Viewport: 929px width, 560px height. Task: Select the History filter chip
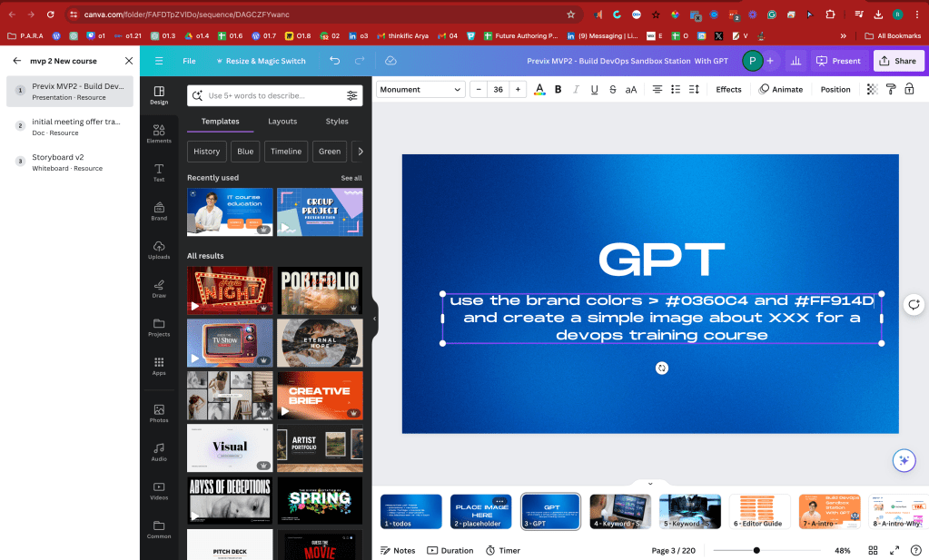pos(206,152)
